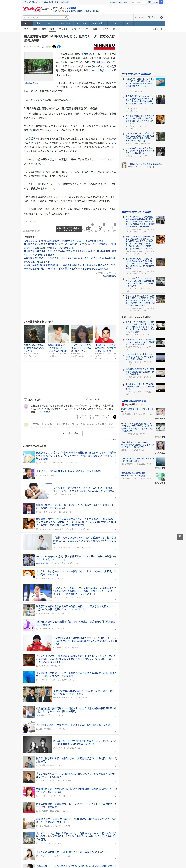
Task: Click the magnifier icon beside the keyword box
Action: (66, 18)
